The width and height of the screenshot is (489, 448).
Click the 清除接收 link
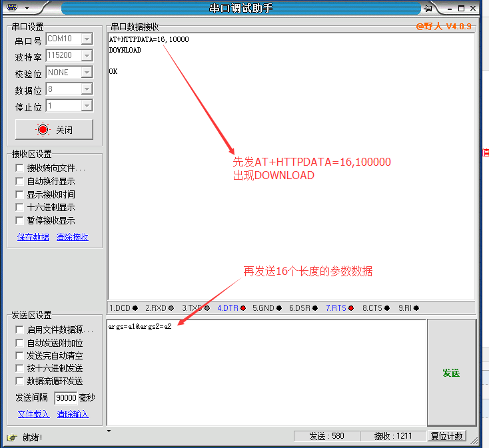coord(73,237)
